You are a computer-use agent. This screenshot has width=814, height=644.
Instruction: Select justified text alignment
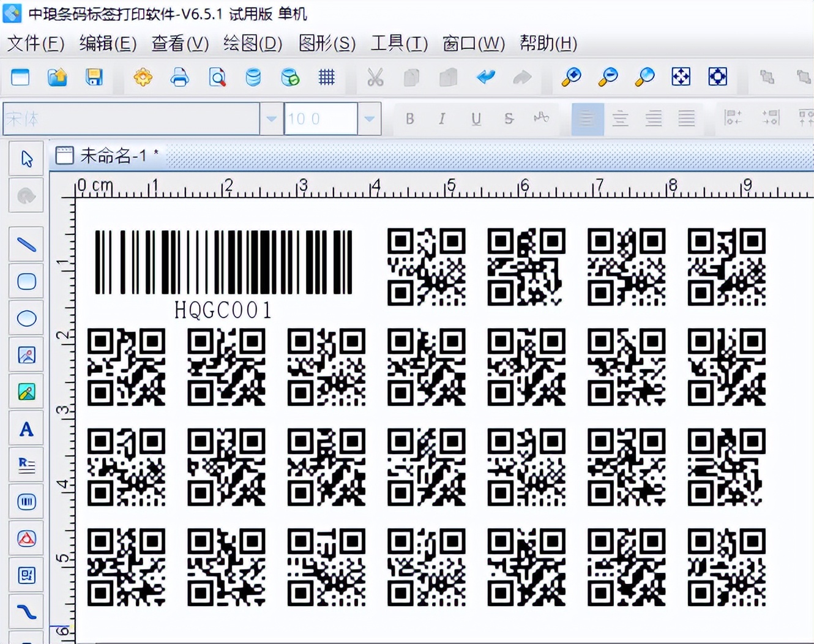point(687,119)
